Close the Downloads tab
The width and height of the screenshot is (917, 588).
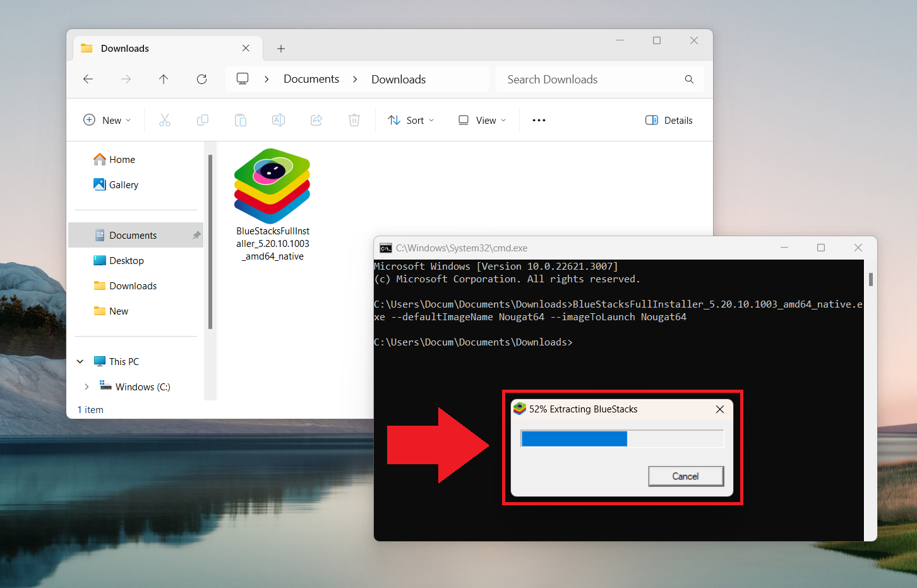[246, 48]
